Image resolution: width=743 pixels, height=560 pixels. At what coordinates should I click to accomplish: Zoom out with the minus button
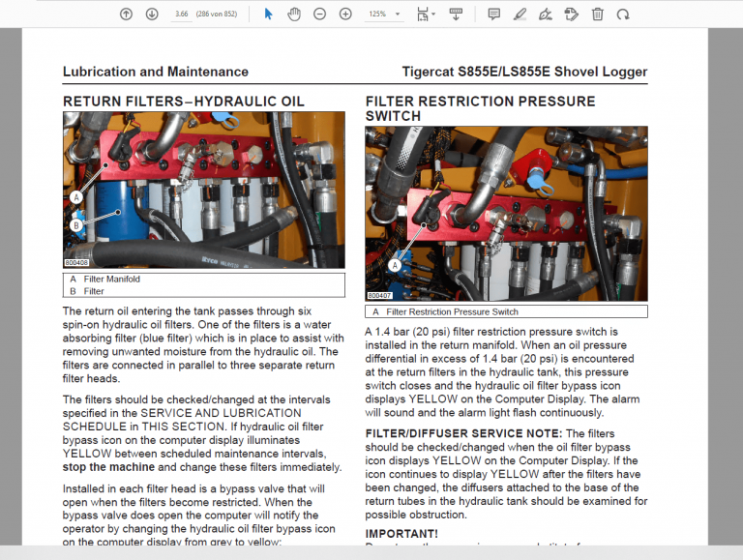320,15
